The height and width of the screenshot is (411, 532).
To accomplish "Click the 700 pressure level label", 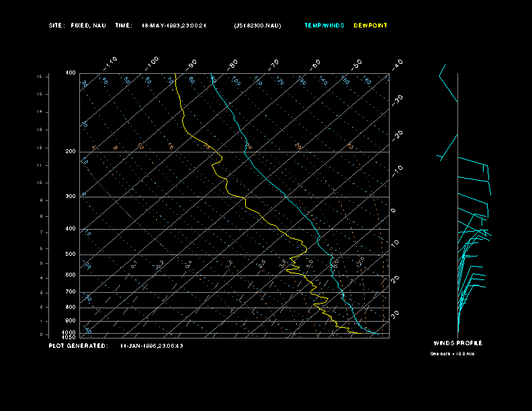I will (x=71, y=291).
